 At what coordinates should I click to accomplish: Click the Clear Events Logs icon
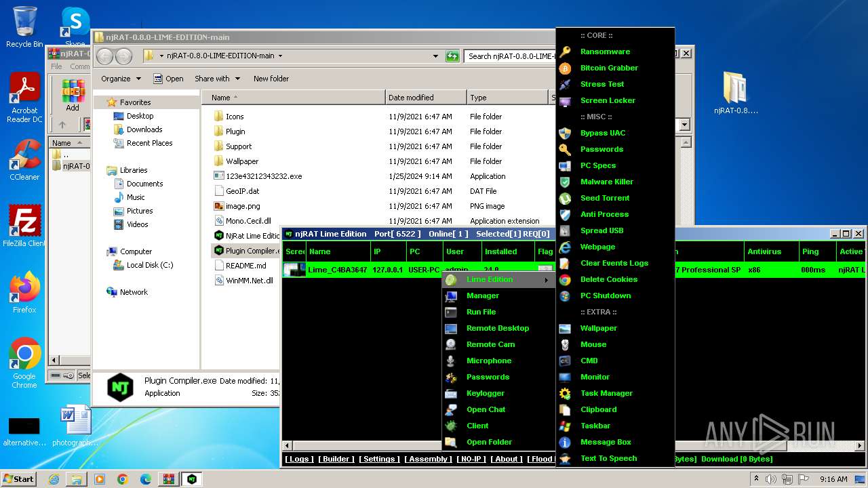[x=565, y=263]
